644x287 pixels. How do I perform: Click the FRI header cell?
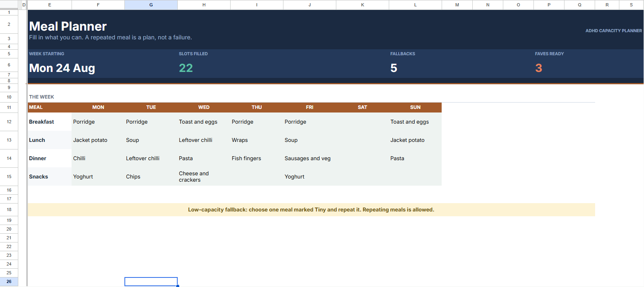coord(310,107)
